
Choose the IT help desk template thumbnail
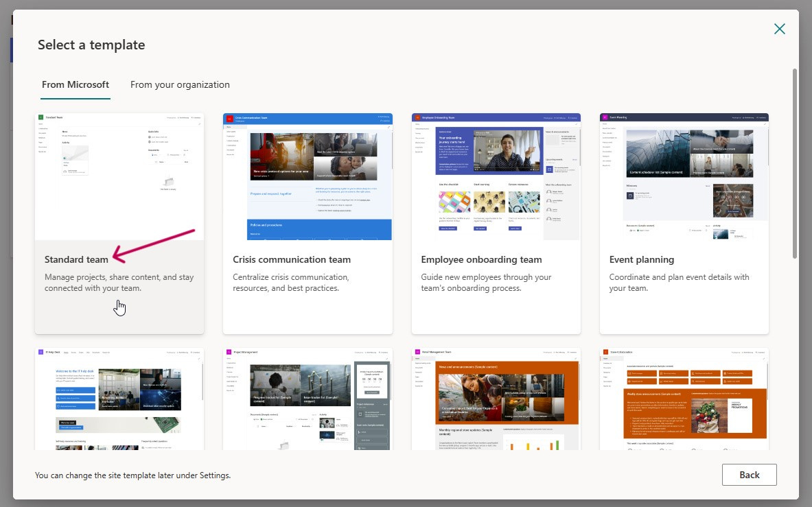click(119, 399)
